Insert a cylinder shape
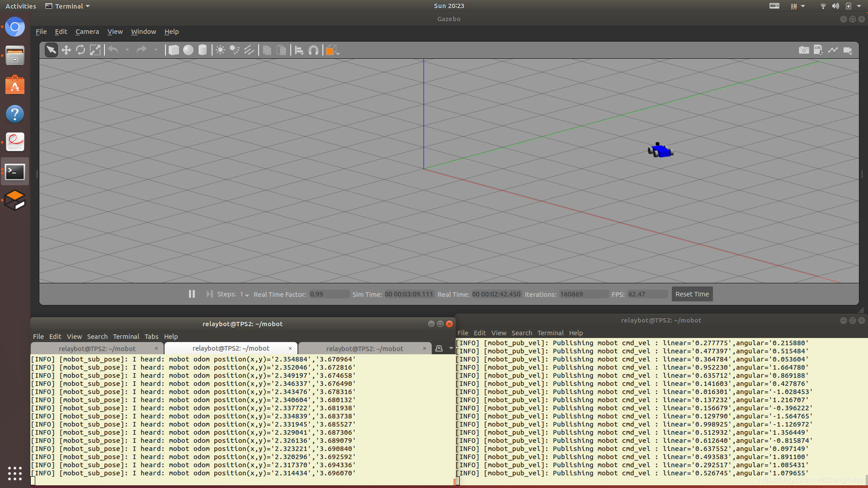The height and width of the screenshot is (488, 868). [x=203, y=50]
